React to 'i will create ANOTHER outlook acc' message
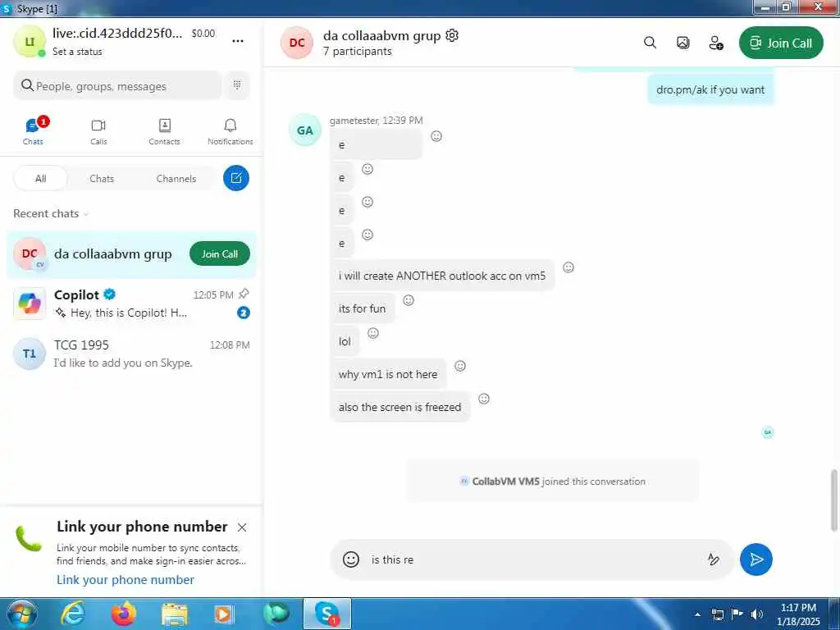The height and width of the screenshot is (630, 840). tap(568, 267)
